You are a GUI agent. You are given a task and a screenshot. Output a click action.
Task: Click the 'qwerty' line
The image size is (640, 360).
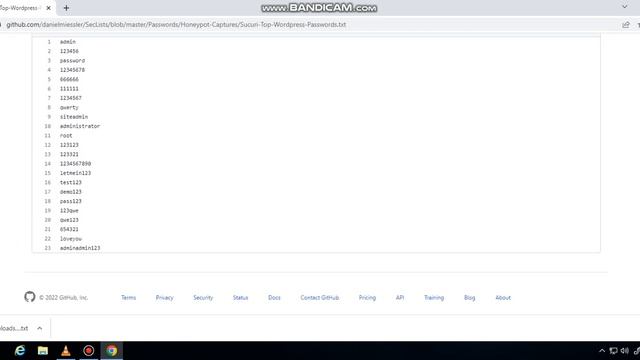69,107
